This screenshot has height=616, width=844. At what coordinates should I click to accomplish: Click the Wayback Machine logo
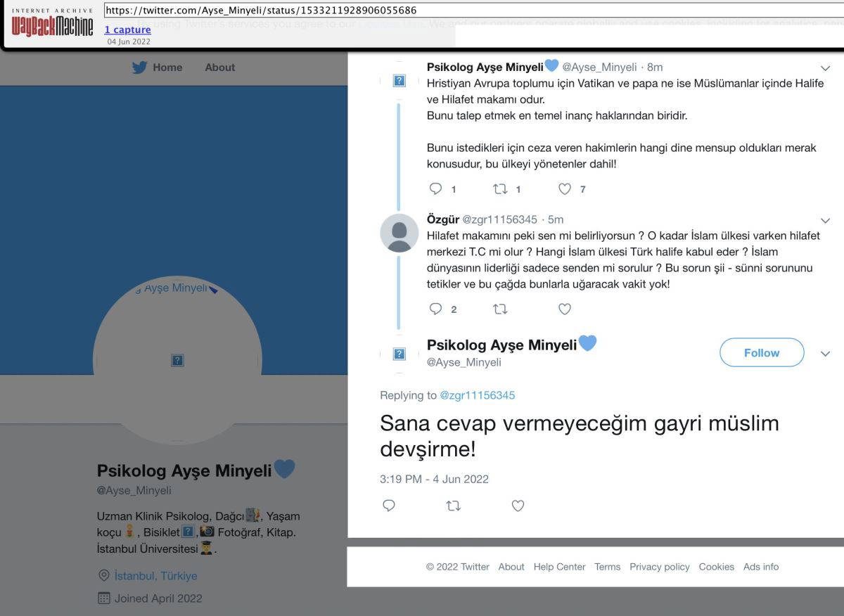click(52, 24)
